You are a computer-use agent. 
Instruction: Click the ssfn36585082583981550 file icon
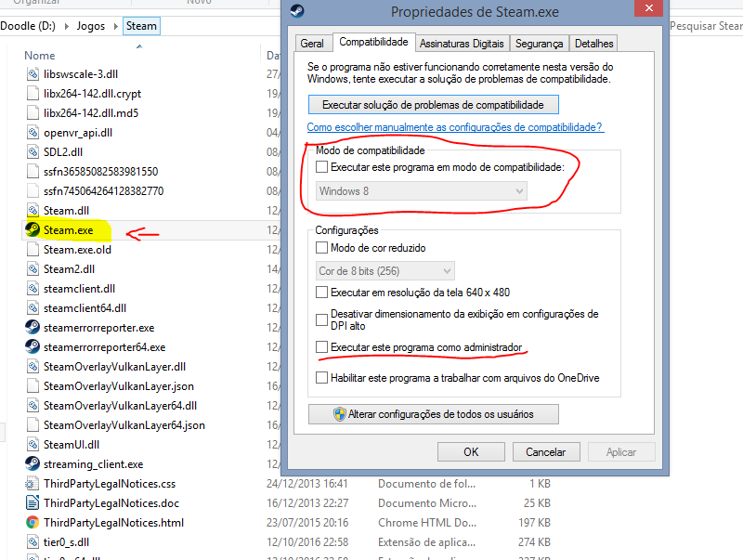pos(33,172)
